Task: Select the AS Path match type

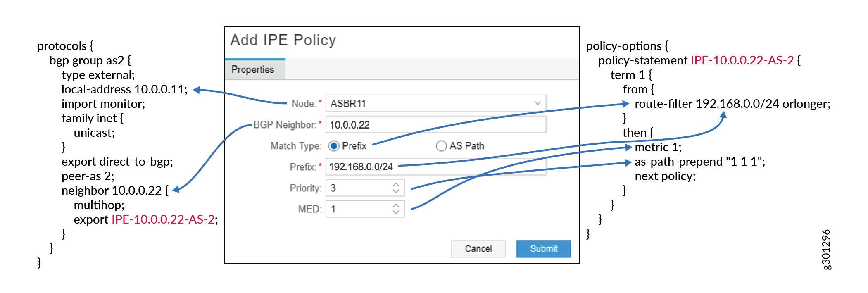Action: 440,145
